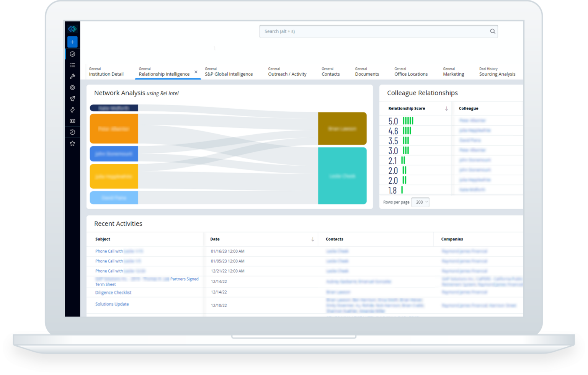Viewport: 588px width, 375px height.
Task: Close the Relationship Intelligence tab
Action: click(x=196, y=72)
